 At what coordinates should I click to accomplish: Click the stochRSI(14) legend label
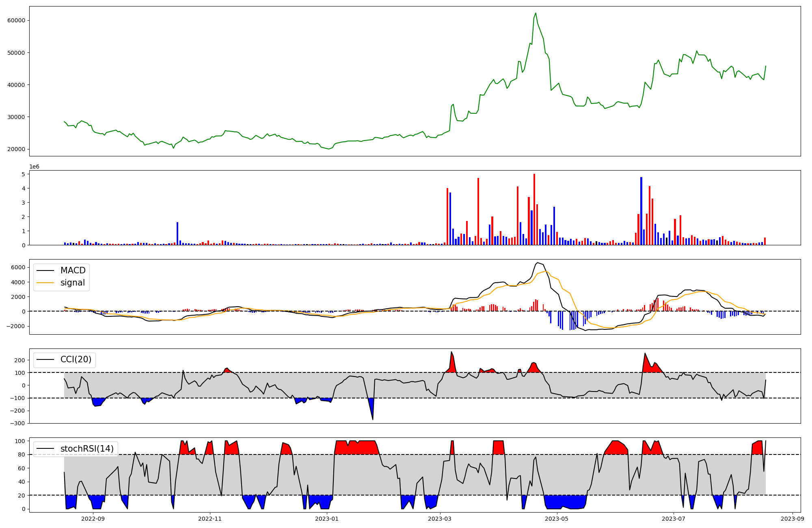[87, 449]
